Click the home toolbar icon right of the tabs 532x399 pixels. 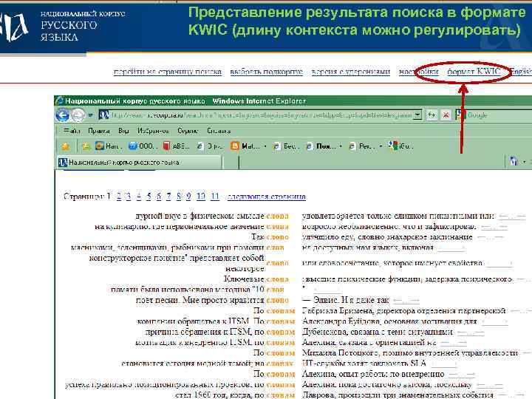tap(514, 162)
